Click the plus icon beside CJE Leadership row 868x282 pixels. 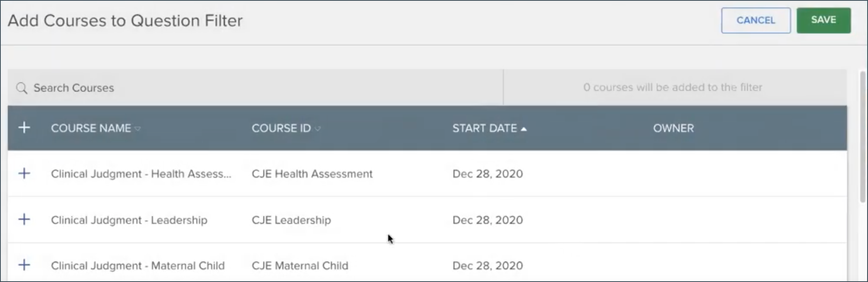coord(24,219)
